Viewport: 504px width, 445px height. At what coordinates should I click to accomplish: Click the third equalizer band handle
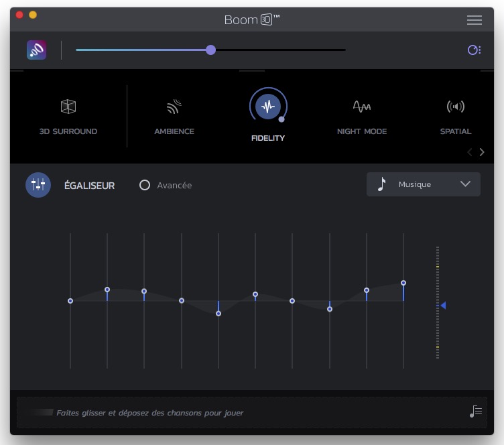coord(144,291)
